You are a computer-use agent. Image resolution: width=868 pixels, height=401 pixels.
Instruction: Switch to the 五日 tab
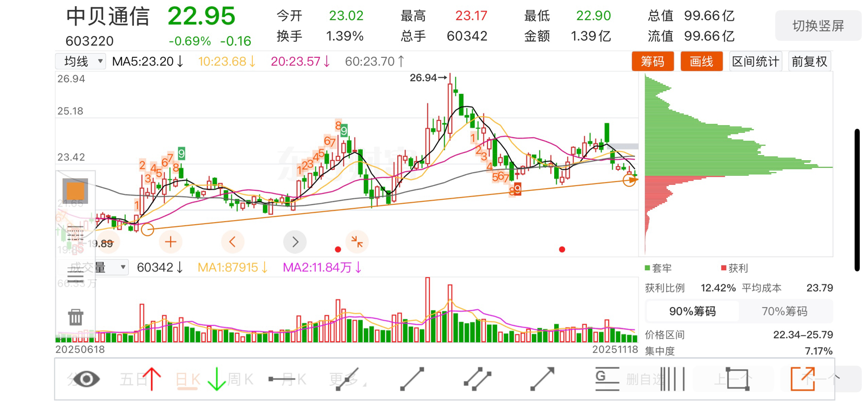(133, 379)
